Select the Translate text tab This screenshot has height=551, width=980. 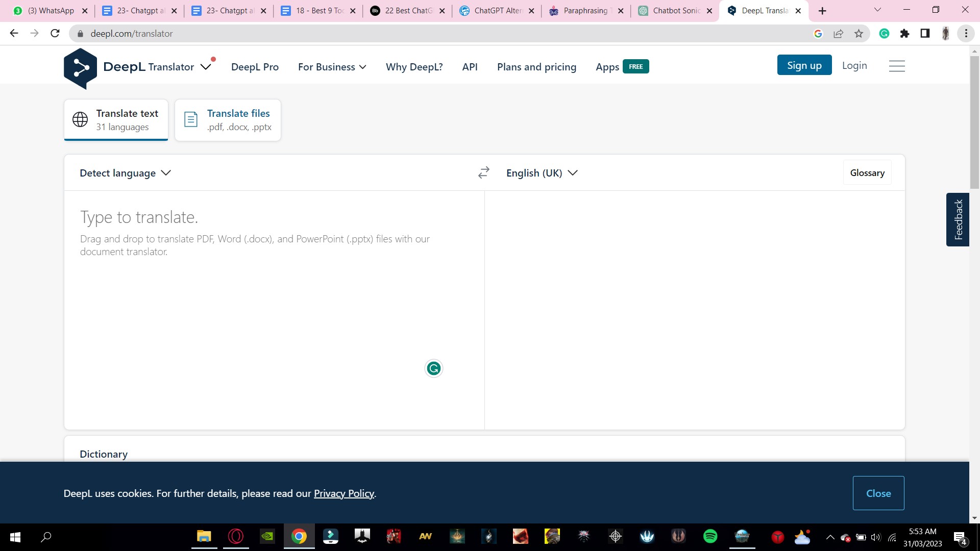(x=116, y=120)
